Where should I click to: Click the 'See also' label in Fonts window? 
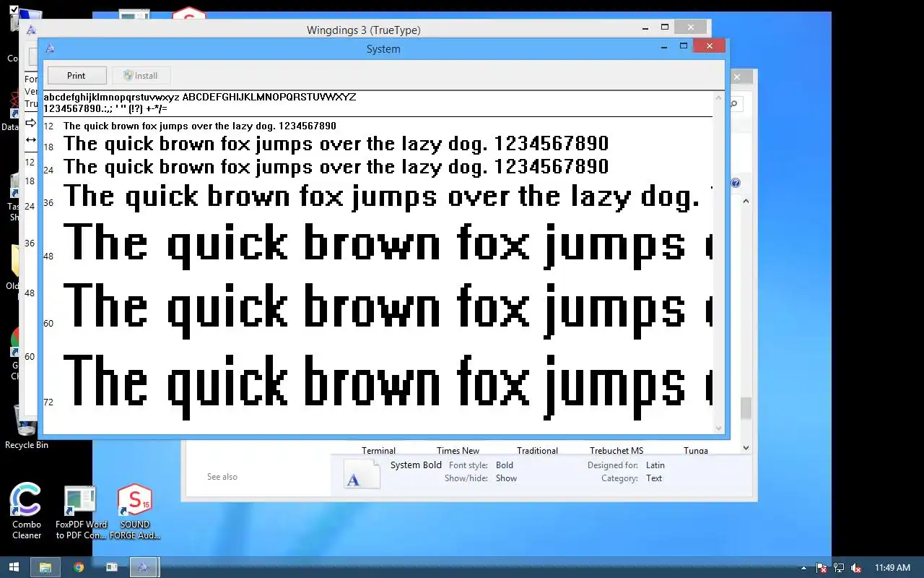point(222,477)
